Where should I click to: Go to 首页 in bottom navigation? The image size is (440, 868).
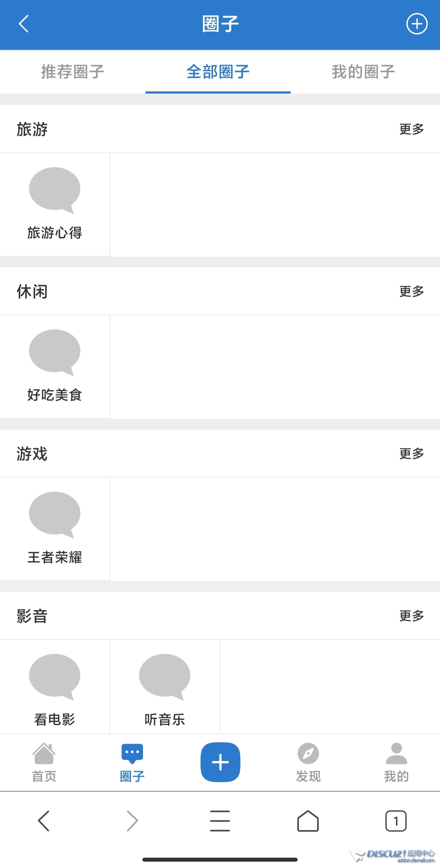click(44, 763)
